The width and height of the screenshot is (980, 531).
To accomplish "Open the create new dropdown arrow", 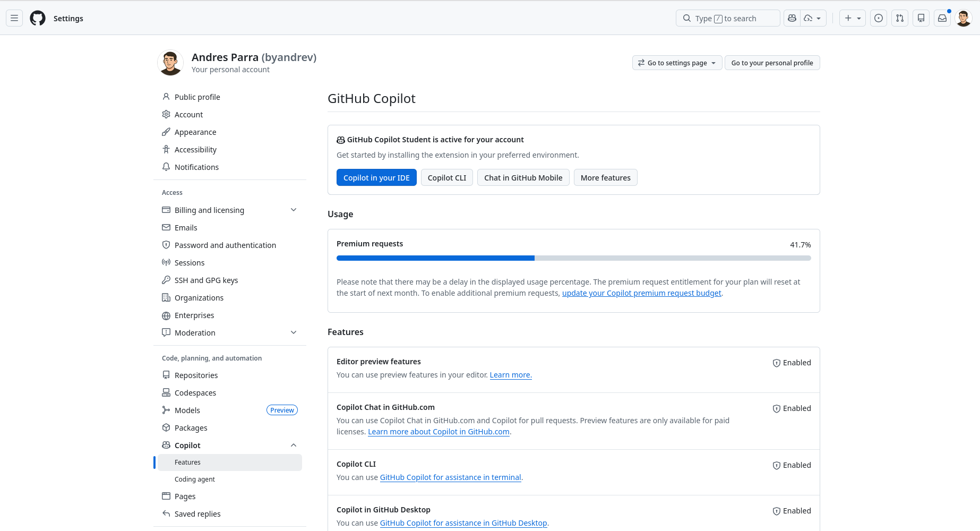I will 859,18.
